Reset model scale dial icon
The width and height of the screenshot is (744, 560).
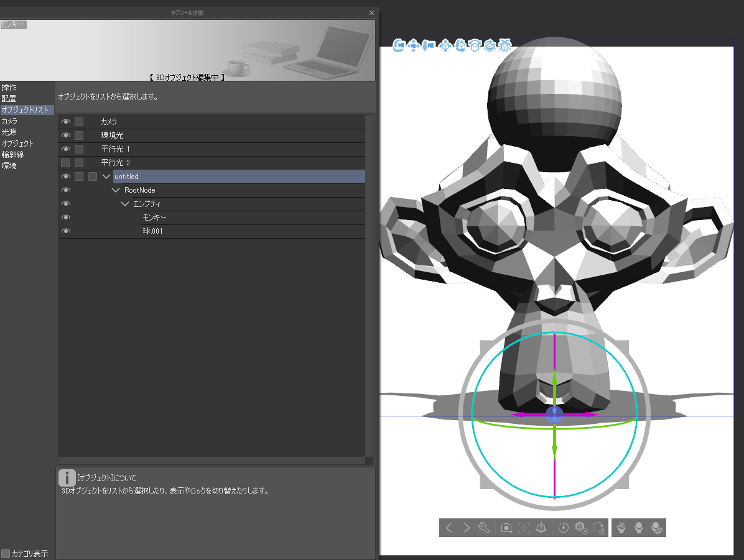(x=564, y=528)
